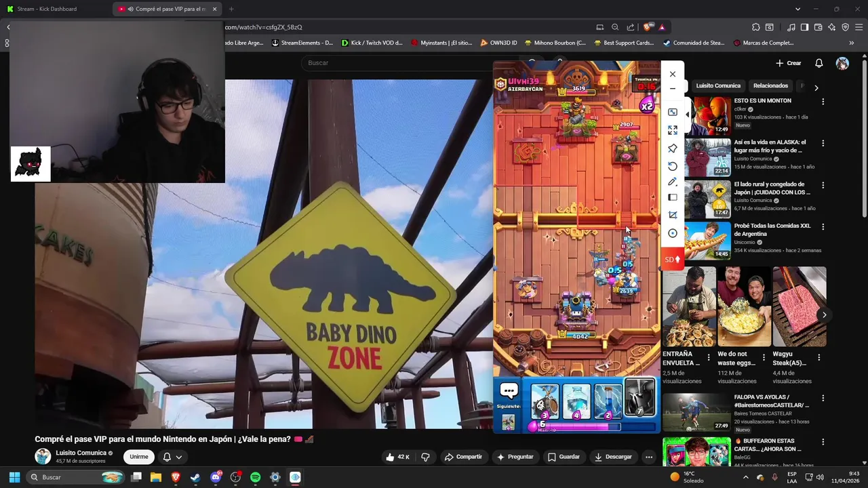Open Kick / Twitch VOD bookmark
The height and width of the screenshot is (488, 868).
pyautogui.click(x=372, y=43)
